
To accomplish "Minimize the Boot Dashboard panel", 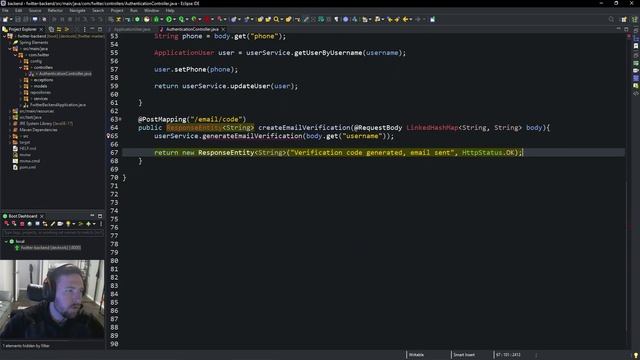I will click(x=92, y=216).
